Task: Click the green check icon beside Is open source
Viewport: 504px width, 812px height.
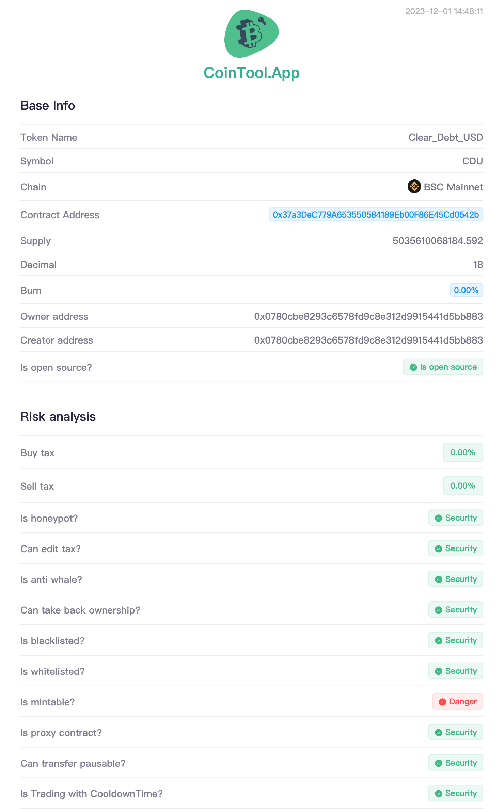Action: 413,367
